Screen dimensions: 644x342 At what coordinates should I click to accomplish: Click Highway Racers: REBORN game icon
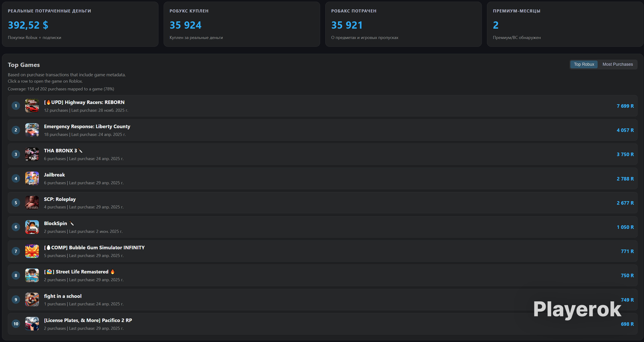(32, 106)
